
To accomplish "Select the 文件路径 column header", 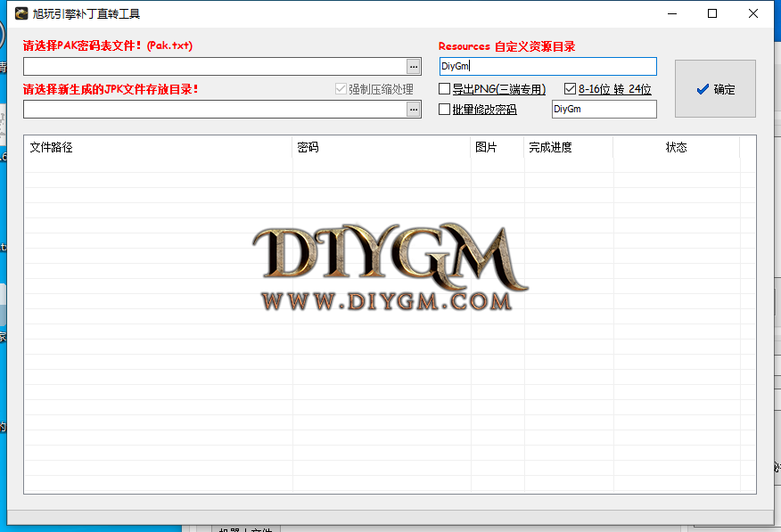I will click(x=158, y=147).
